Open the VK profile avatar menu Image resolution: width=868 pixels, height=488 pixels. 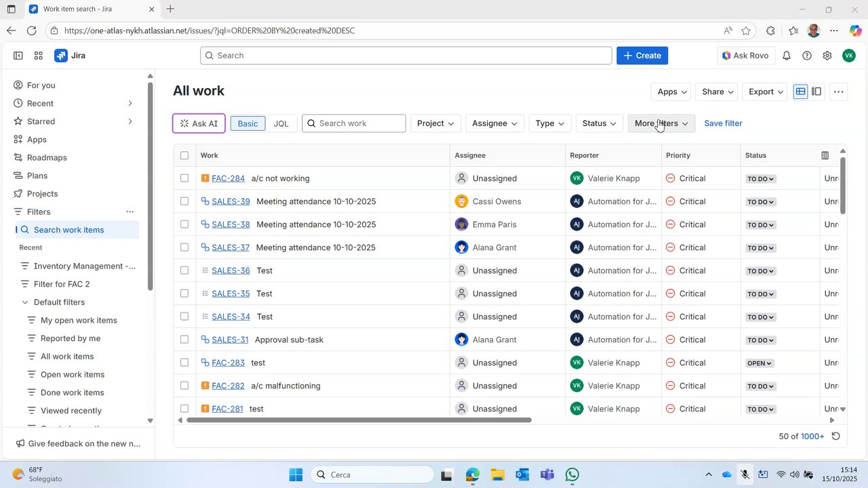(x=849, y=56)
